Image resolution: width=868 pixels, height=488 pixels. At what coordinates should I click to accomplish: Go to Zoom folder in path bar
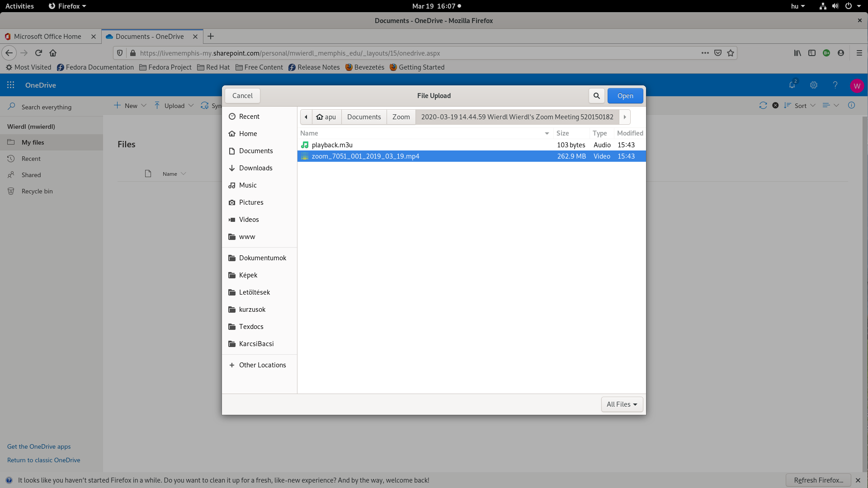[x=401, y=117]
